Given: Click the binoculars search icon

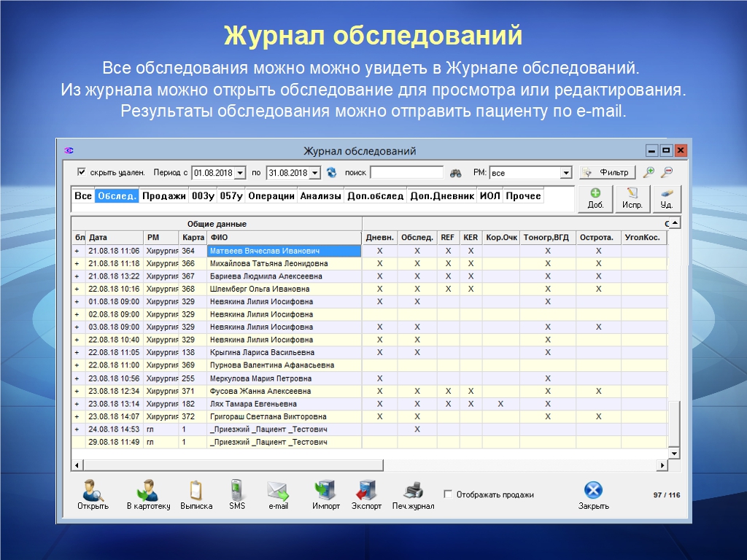Looking at the screenshot, I should [456, 173].
